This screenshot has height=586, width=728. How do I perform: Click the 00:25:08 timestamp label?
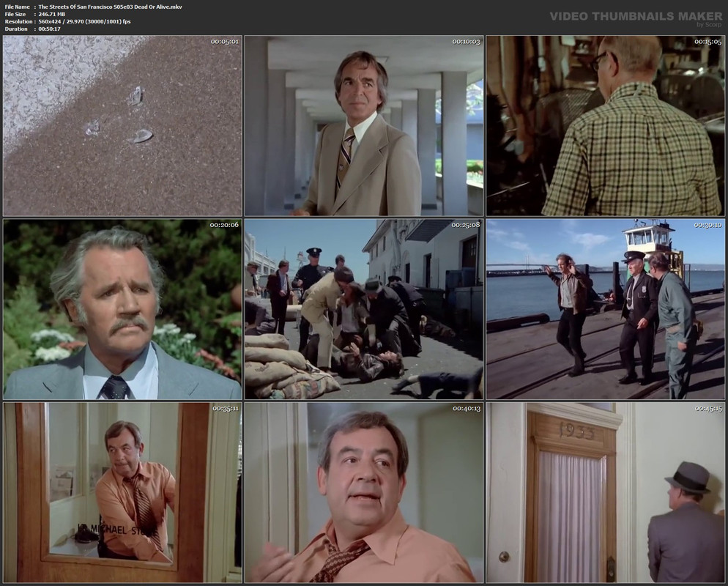coord(466,225)
